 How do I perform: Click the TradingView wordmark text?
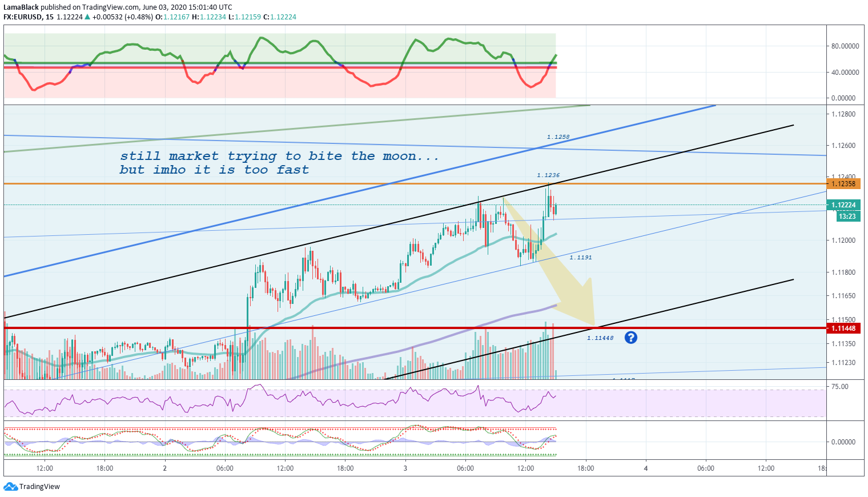pos(39,487)
